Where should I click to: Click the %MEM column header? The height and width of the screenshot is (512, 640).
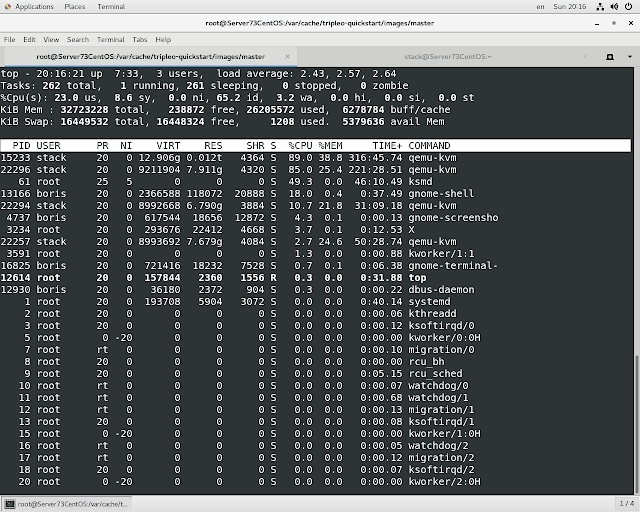tap(330, 146)
